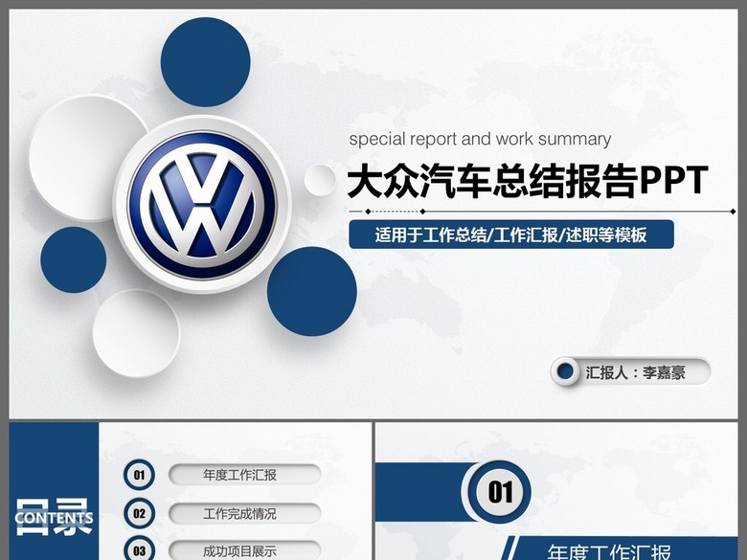Click the large 01 section badge
The height and width of the screenshot is (560, 747).
pos(499,492)
